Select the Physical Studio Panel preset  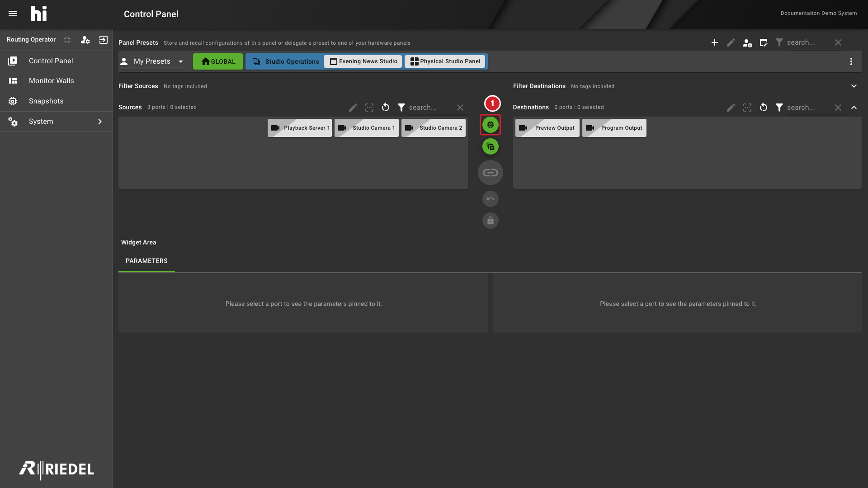[x=445, y=61]
